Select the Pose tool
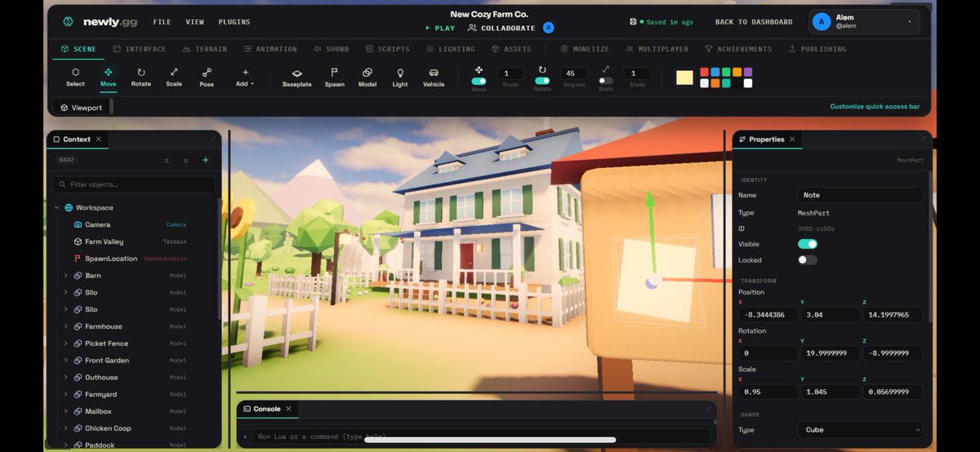This screenshot has width=980, height=452. 207,78
